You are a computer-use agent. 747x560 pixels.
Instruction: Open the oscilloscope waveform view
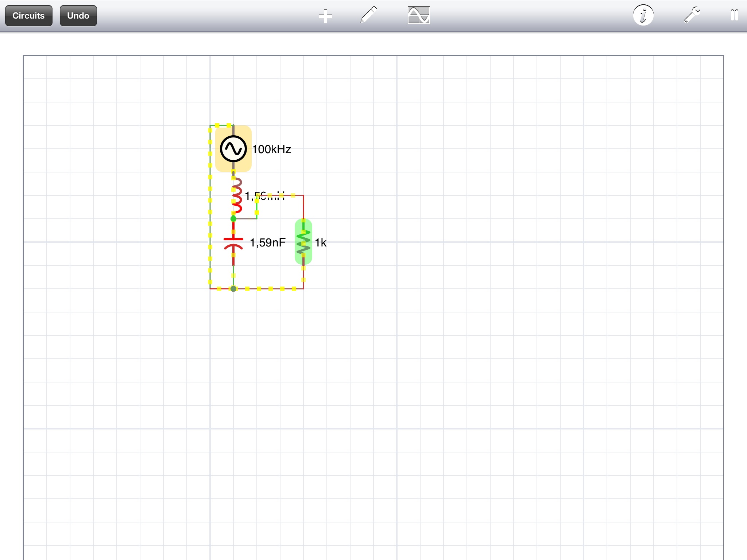(418, 15)
